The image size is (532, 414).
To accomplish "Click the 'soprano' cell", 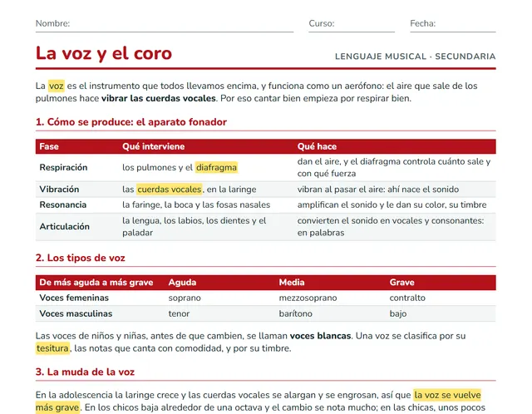I will (185, 298).
